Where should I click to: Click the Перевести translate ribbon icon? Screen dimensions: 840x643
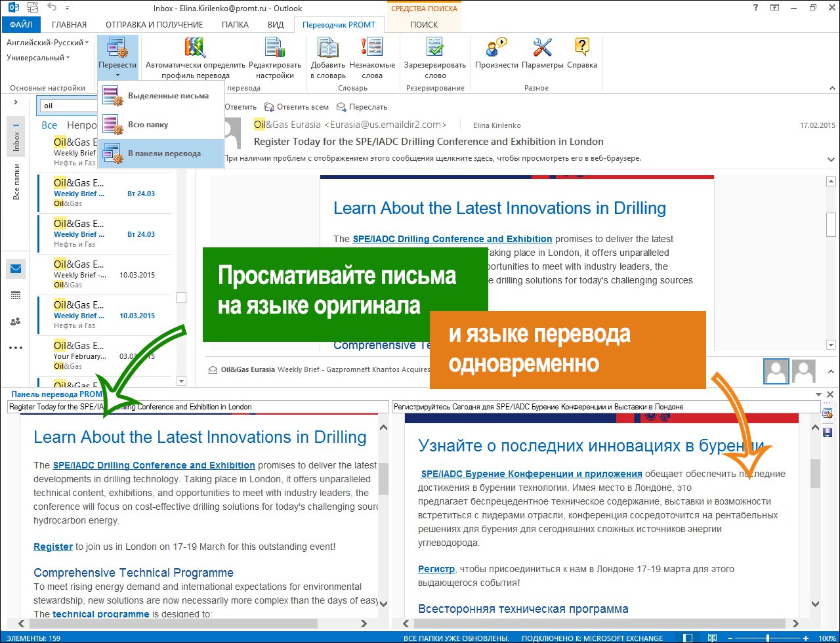[x=117, y=49]
